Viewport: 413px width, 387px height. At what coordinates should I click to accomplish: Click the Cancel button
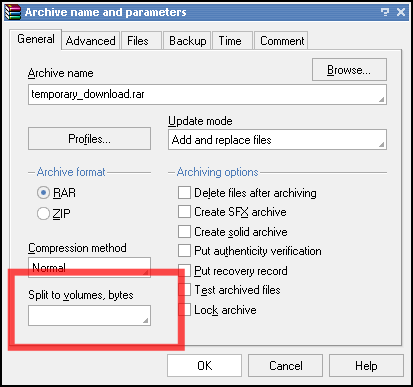click(285, 366)
